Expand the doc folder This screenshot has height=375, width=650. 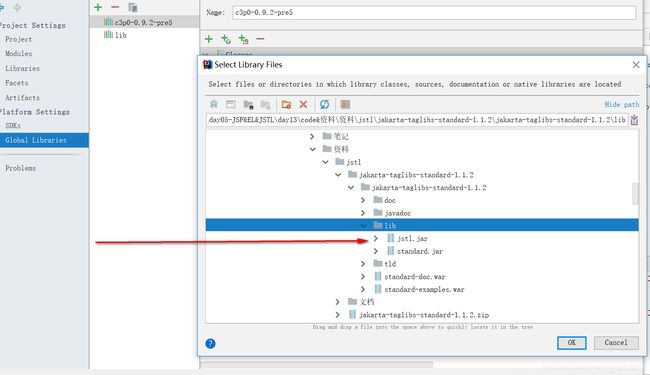363,200
